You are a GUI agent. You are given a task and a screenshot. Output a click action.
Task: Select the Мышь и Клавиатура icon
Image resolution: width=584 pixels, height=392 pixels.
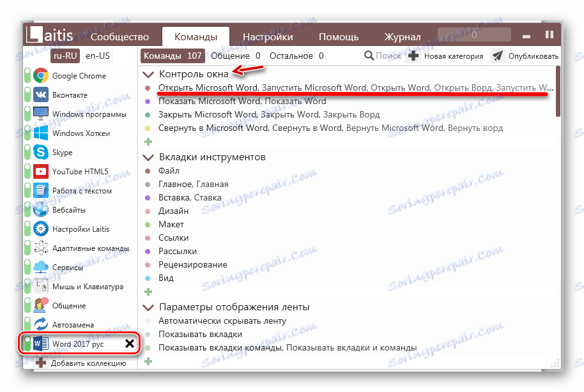click(x=41, y=286)
